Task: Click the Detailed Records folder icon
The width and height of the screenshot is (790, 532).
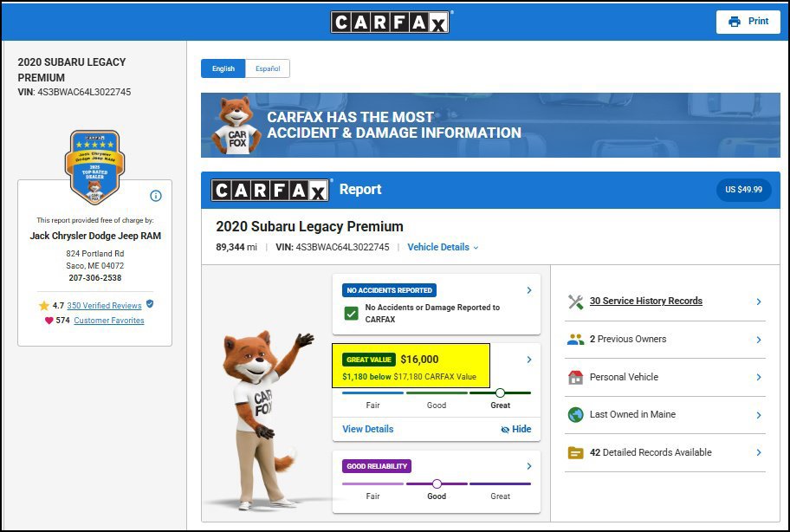Action: [575, 452]
